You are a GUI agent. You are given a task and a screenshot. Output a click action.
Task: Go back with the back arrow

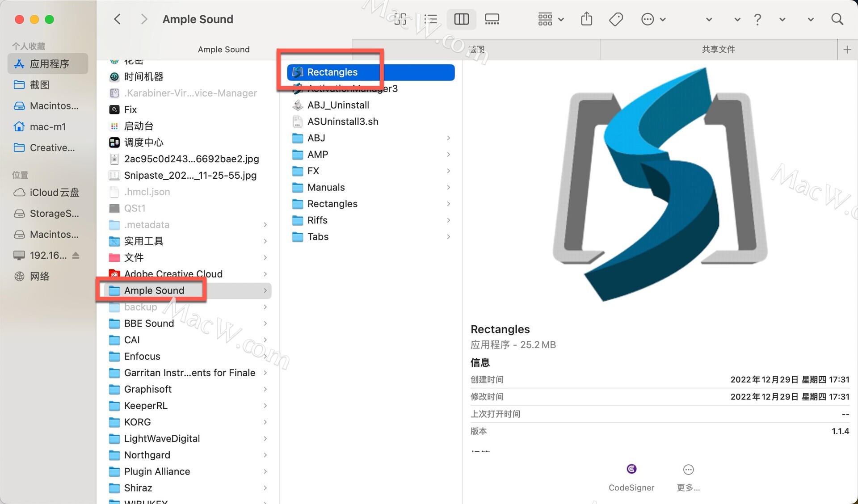tap(117, 19)
